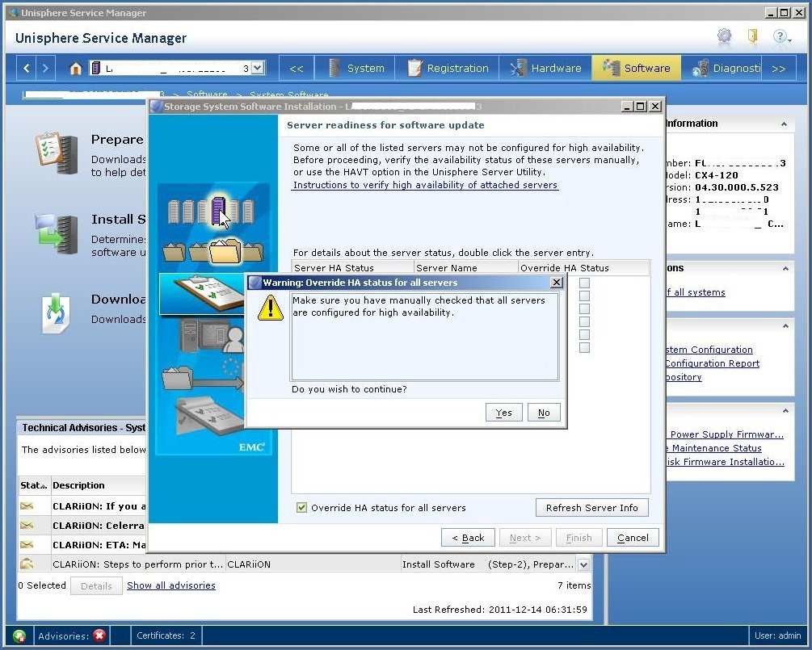This screenshot has width=812, height=650.
Task: Click the Home house icon
Action: pyautogui.click(x=76, y=69)
